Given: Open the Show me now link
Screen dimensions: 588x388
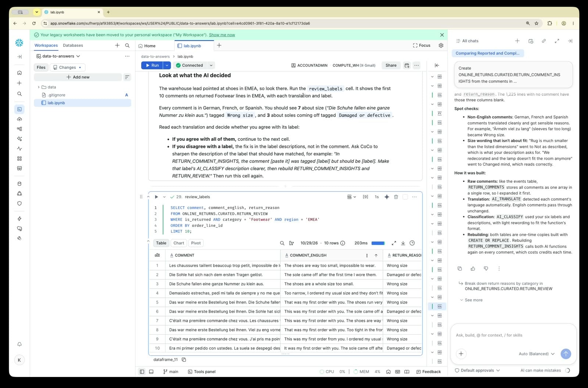Looking at the screenshot, I should [x=222, y=35].
